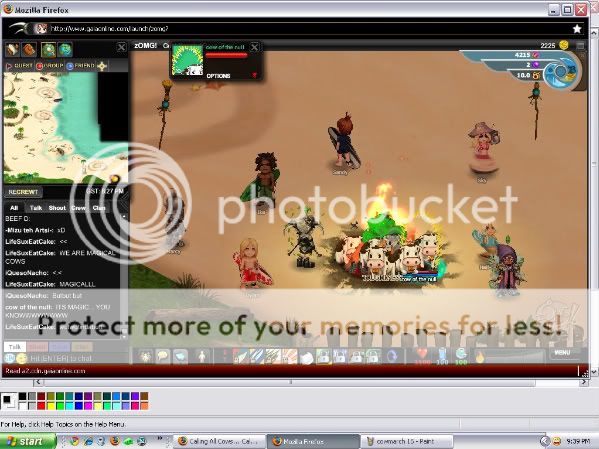This screenshot has height=449, width=599.
Task: Select the tan chat mode button
Action: [x=82, y=347]
